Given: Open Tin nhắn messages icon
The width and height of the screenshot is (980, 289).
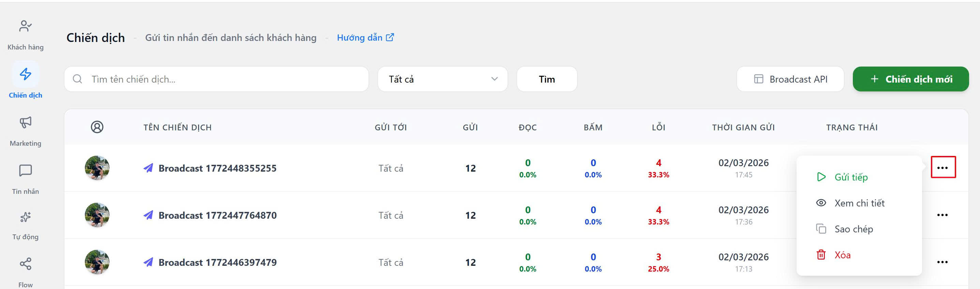Looking at the screenshot, I should click(25, 171).
